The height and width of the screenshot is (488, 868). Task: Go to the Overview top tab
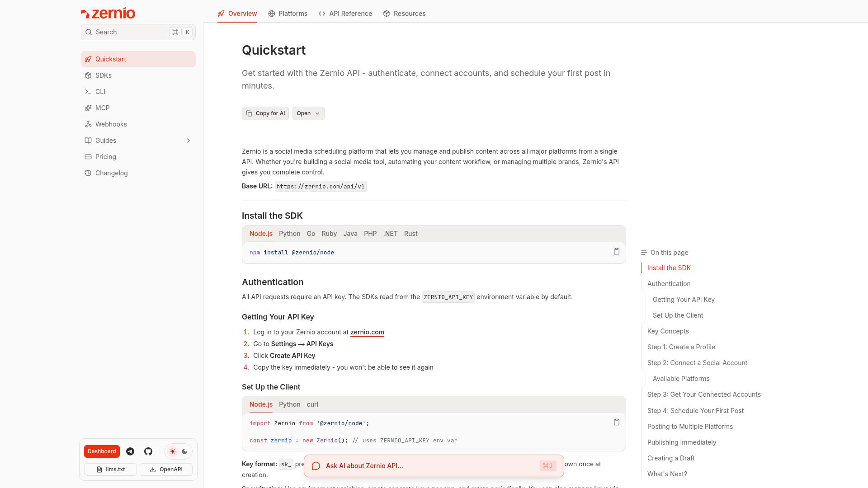pyautogui.click(x=237, y=14)
